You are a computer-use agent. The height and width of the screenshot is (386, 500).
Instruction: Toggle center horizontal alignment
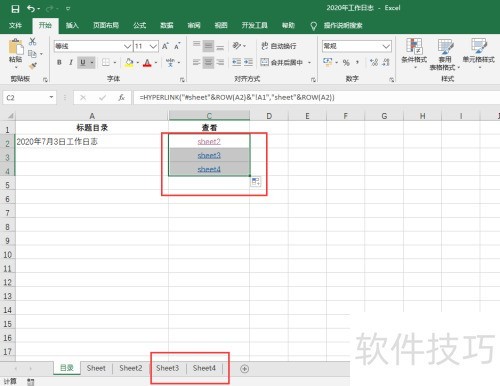point(208,62)
